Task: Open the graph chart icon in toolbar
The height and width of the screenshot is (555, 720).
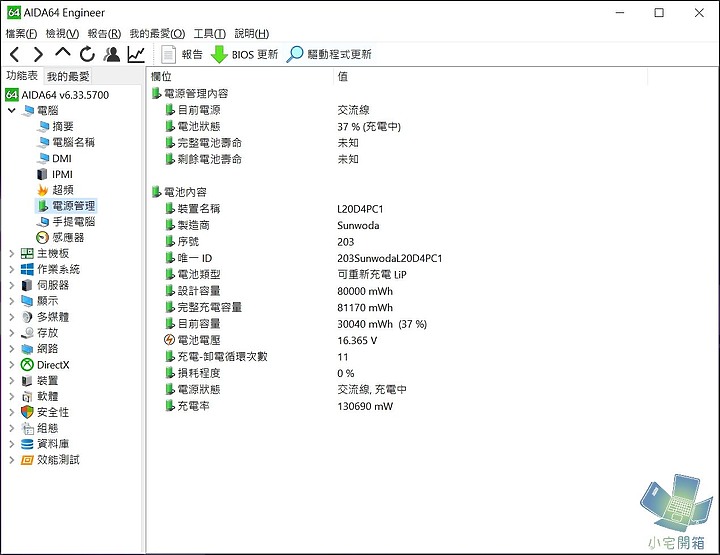Action: 136,55
